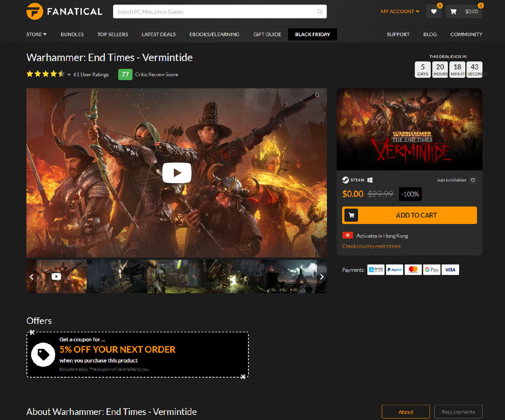Expand the user ratings breakdown chevron

69,74
